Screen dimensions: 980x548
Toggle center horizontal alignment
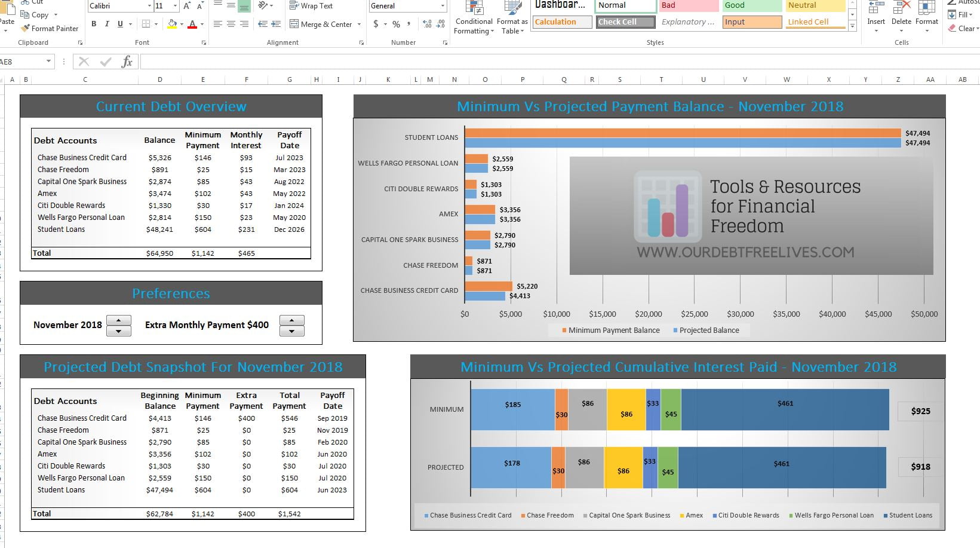click(x=231, y=24)
